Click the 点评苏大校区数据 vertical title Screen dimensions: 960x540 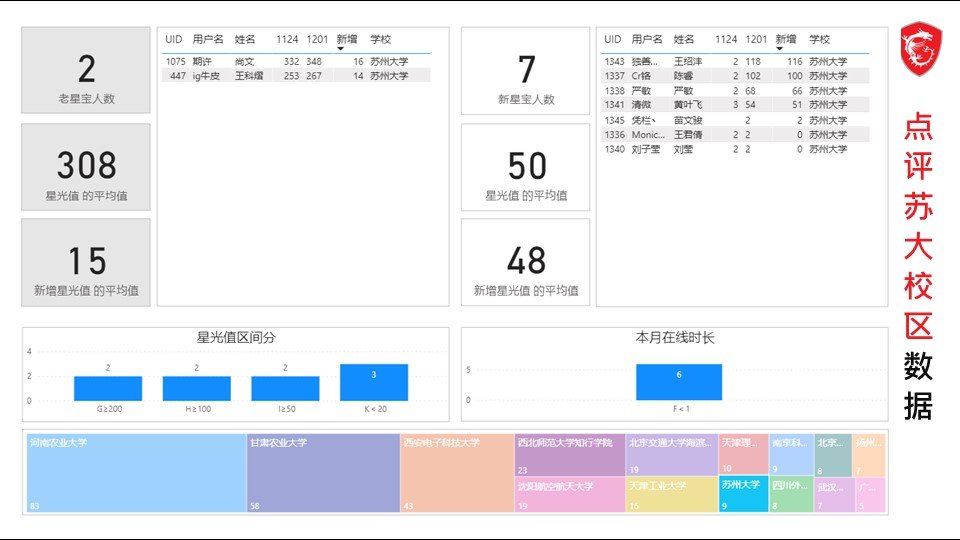(918, 266)
